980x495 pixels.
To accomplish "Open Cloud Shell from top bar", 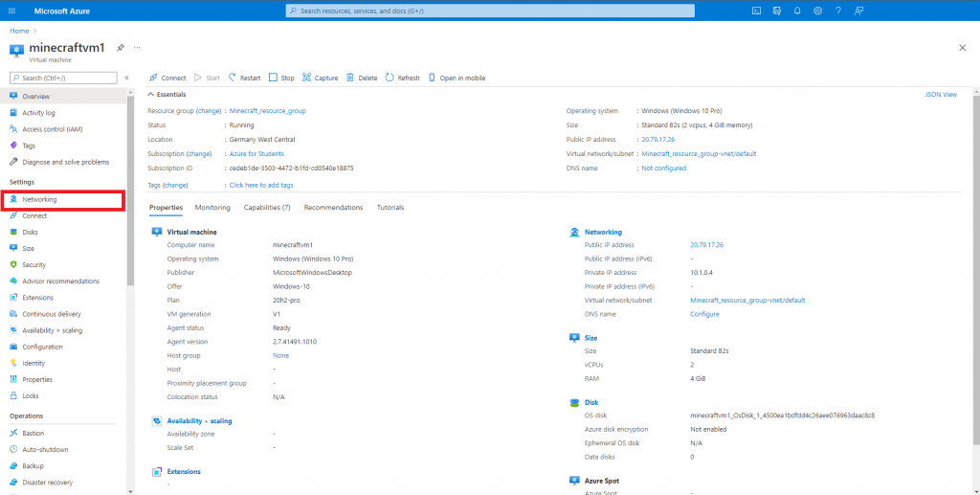I will coord(756,11).
